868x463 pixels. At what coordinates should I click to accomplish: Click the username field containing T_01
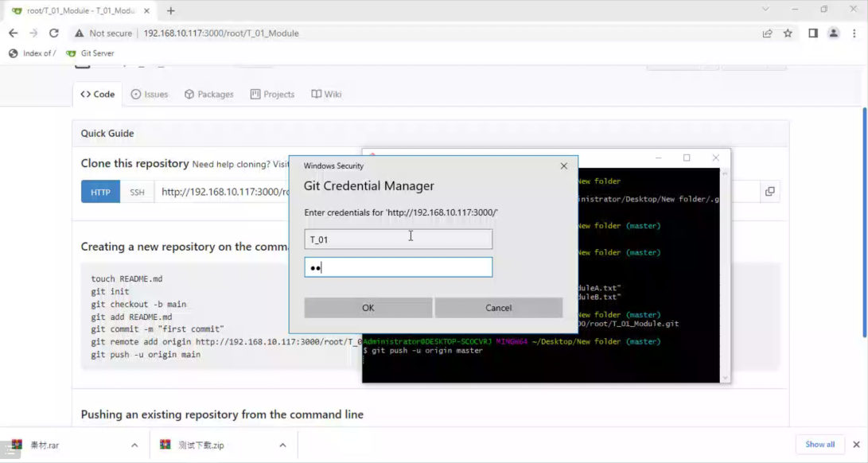coord(398,239)
